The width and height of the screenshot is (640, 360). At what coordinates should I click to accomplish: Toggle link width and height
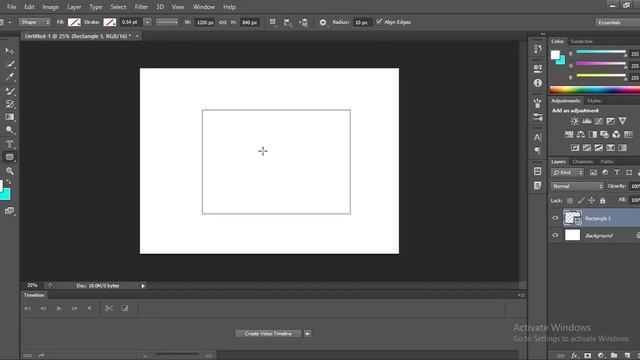pos(223,22)
